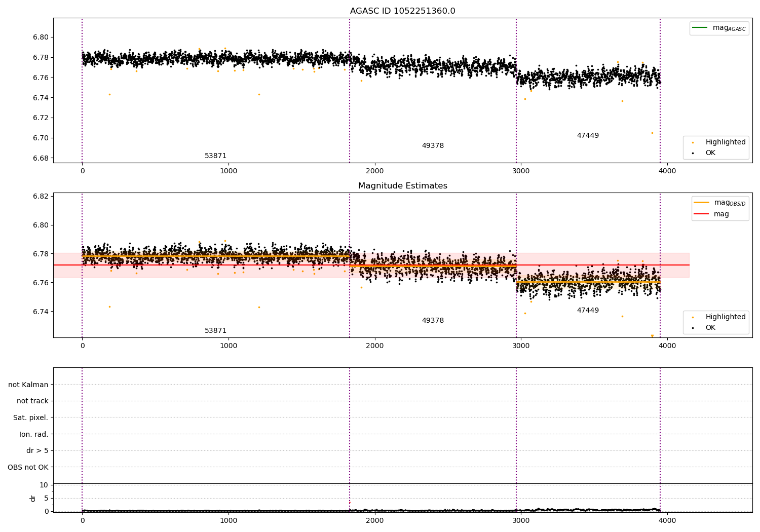Click the 4000 x-tick of the bottom plot

pos(667,520)
